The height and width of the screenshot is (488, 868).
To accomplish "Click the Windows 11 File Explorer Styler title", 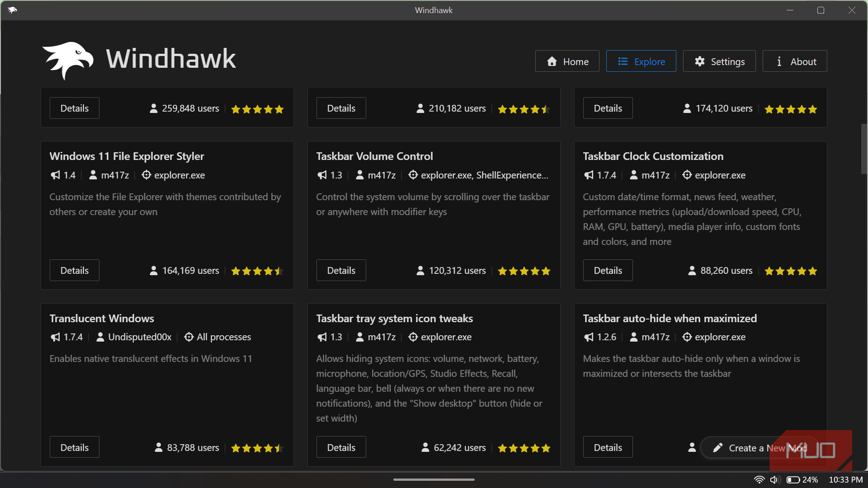I will (x=127, y=156).
